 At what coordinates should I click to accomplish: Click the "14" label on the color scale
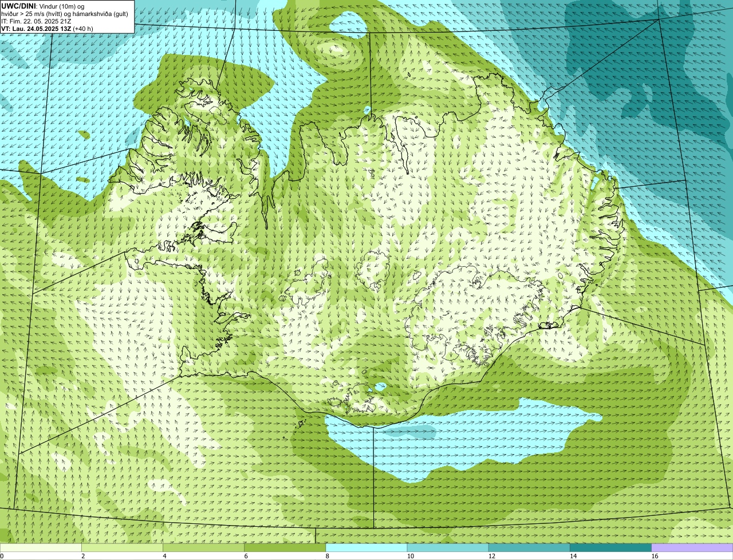pos(573,556)
